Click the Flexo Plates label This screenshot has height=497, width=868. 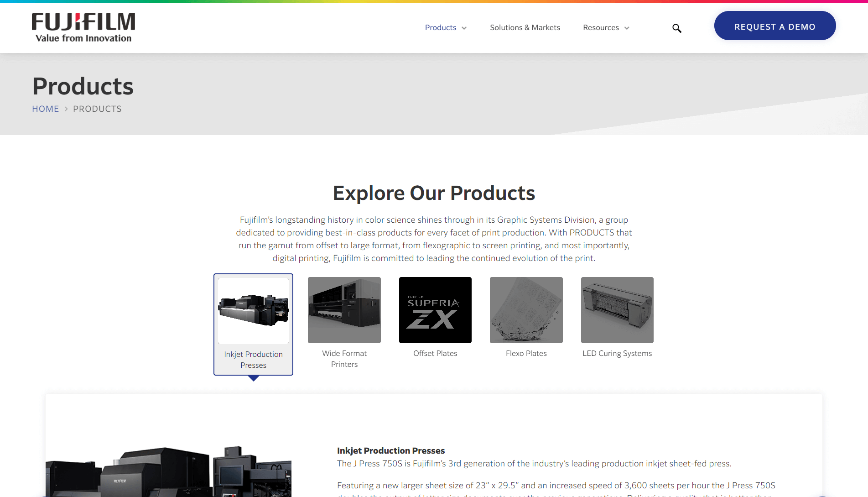[526, 353]
